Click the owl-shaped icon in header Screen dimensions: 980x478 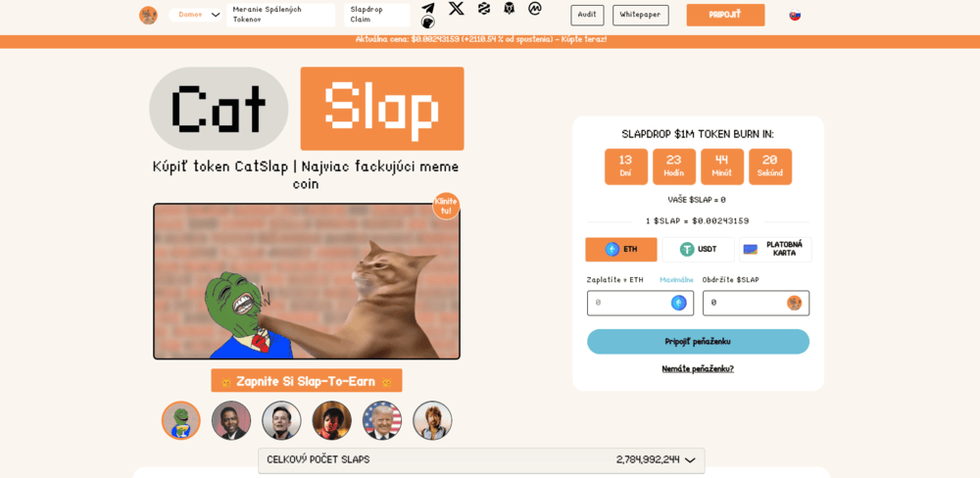point(510,8)
